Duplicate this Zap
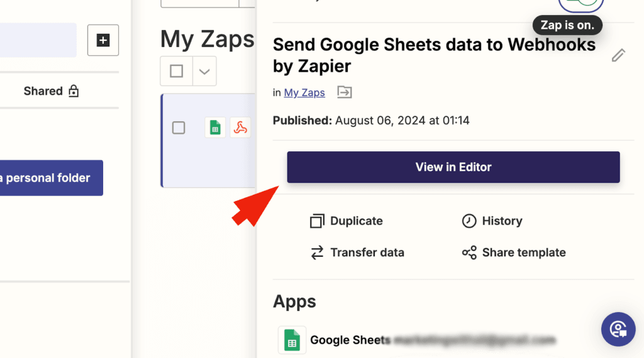This screenshot has height=358, width=644. pyautogui.click(x=347, y=221)
